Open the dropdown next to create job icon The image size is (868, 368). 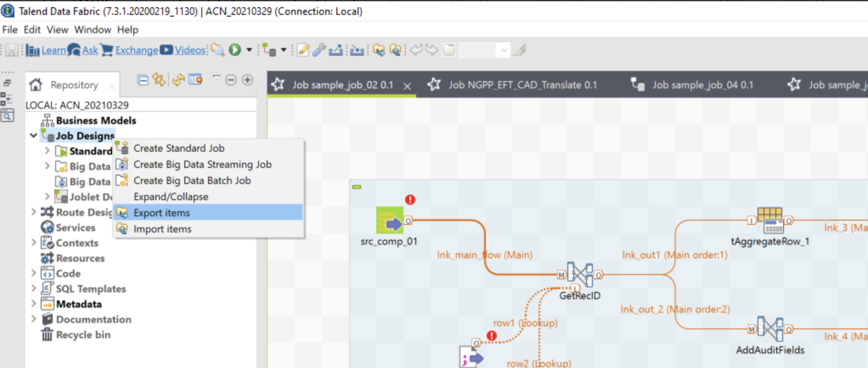[x=284, y=50]
